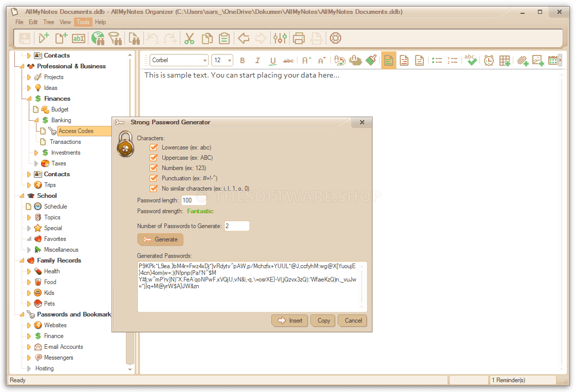The height and width of the screenshot is (392, 576).
Task: Click the paste clipboard icon
Action: click(224, 38)
